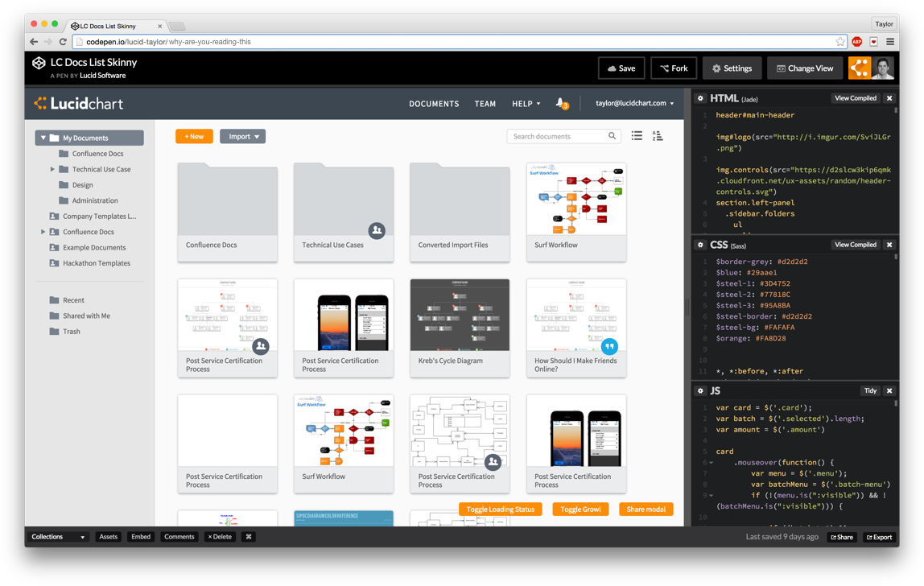Close the HTML editor panel
Image resolution: width=924 pixels, height=586 pixels.
pyautogui.click(x=889, y=98)
